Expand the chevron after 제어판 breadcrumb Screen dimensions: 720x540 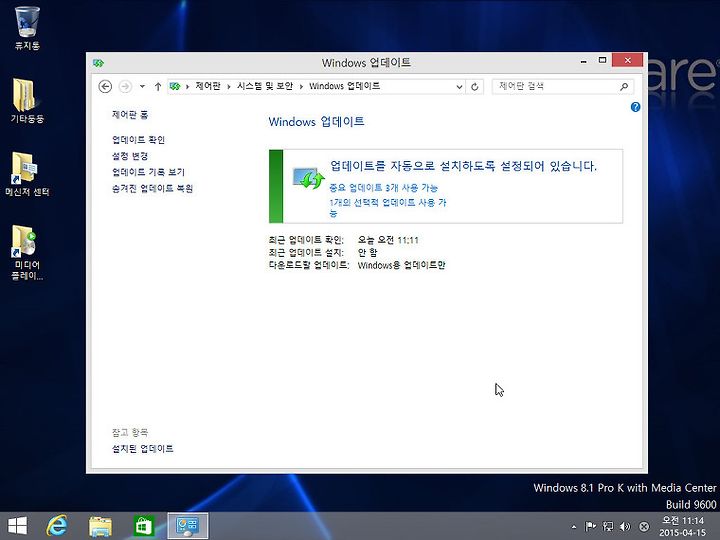tap(229, 86)
